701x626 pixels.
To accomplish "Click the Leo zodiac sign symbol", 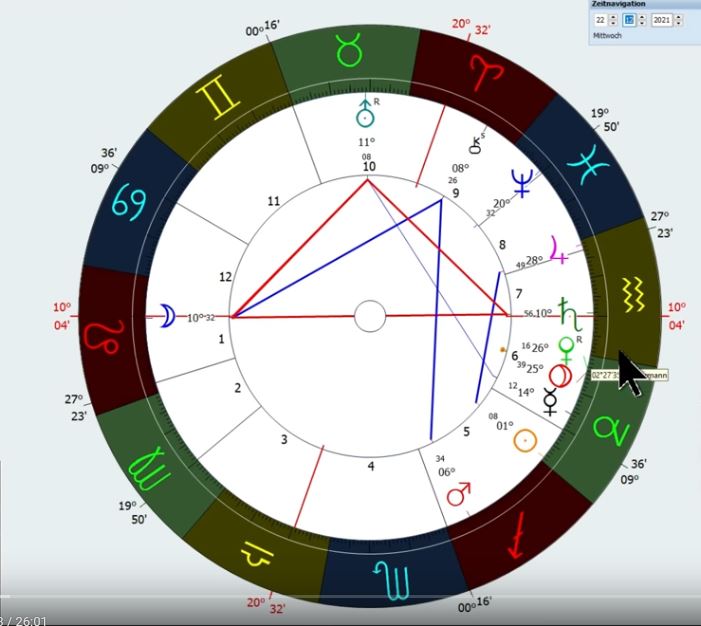I will [x=104, y=337].
